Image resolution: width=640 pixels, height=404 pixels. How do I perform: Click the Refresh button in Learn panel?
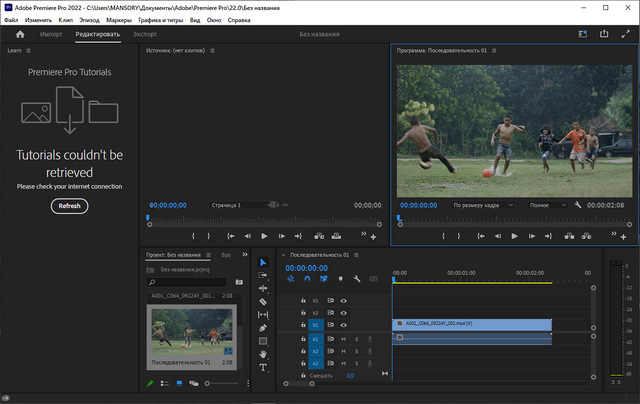pyautogui.click(x=69, y=205)
